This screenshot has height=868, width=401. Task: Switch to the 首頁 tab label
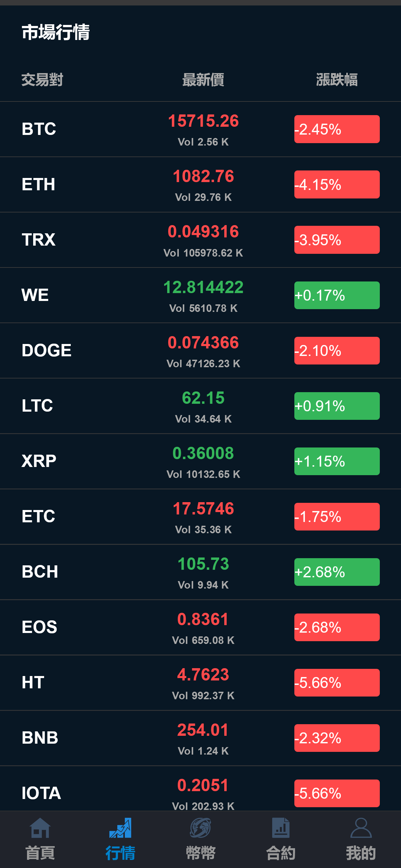(x=40, y=853)
